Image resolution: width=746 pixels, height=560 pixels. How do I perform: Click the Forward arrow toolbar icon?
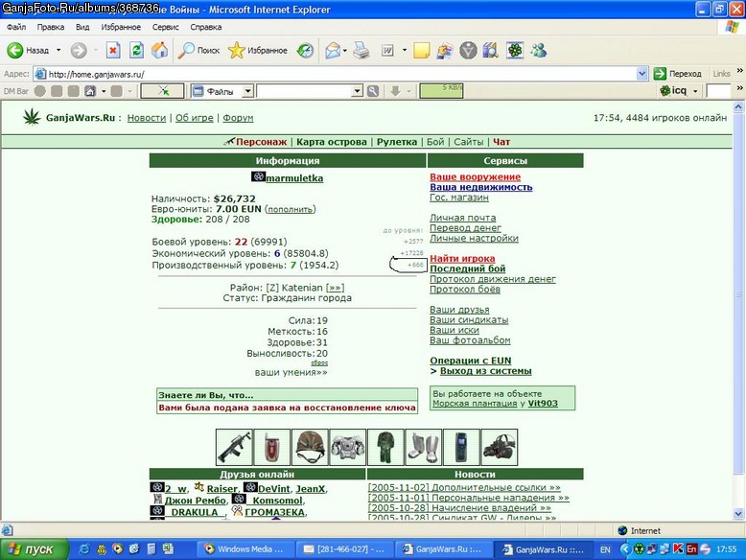click(79, 50)
